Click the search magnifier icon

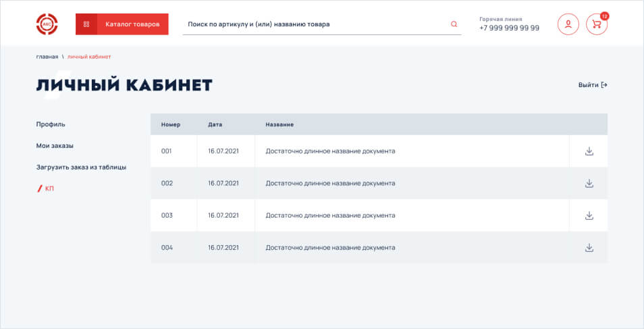pos(454,24)
